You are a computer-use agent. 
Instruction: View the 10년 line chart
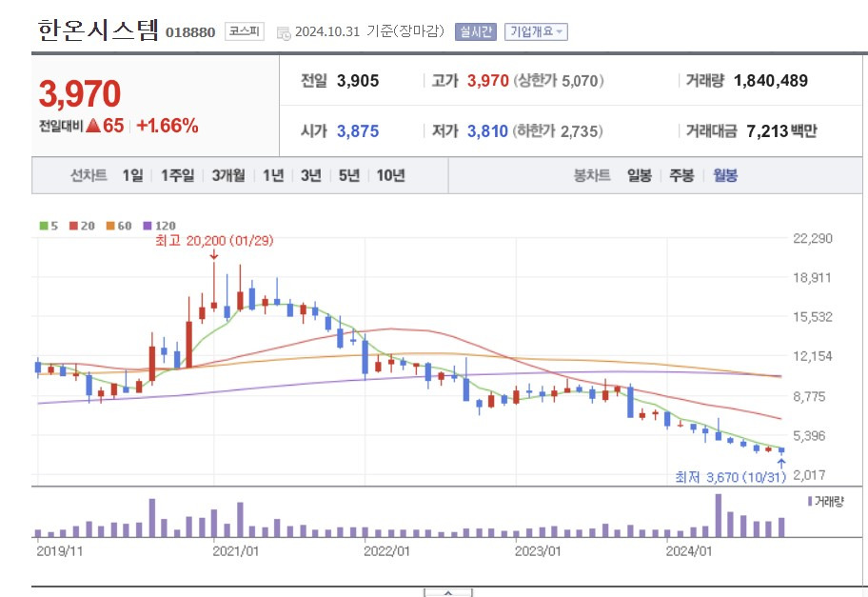(x=391, y=175)
